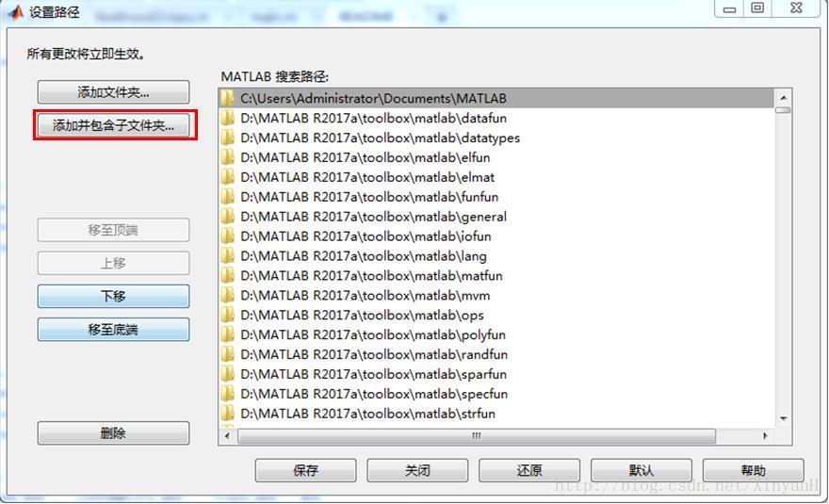Viewport: 829px width, 504px height.
Task: Click the 默认 button
Action: [642, 470]
